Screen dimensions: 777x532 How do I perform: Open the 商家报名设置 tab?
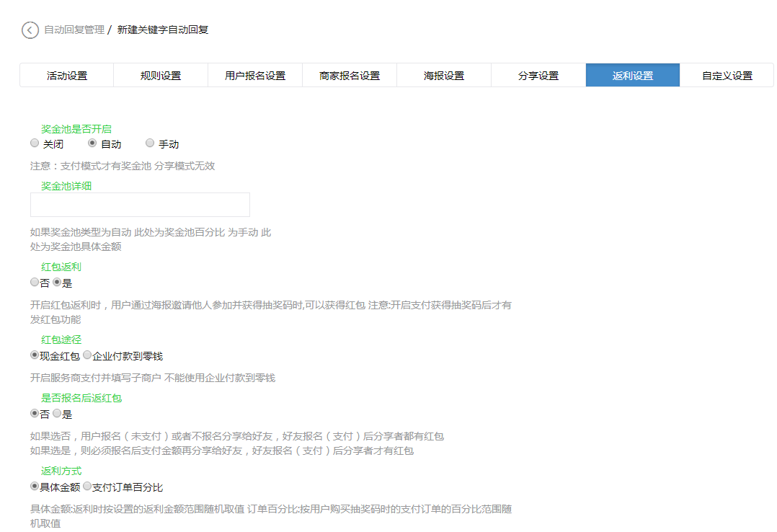pos(350,75)
